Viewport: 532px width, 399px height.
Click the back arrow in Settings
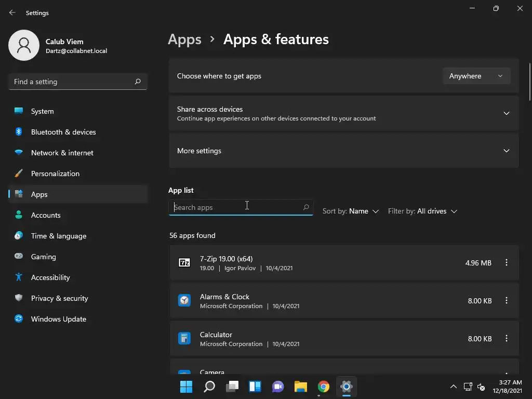point(12,12)
